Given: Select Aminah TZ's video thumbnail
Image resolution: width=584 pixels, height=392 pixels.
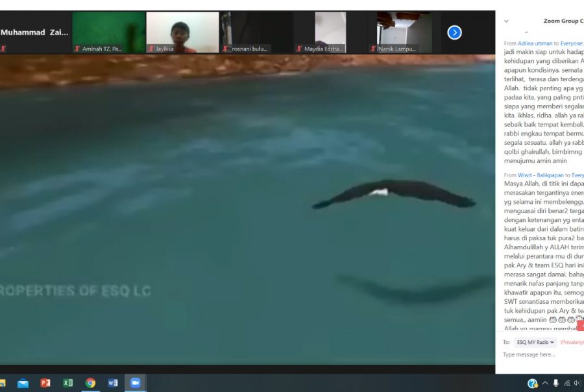Looking at the screenshot, I should [x=108, y=32].
